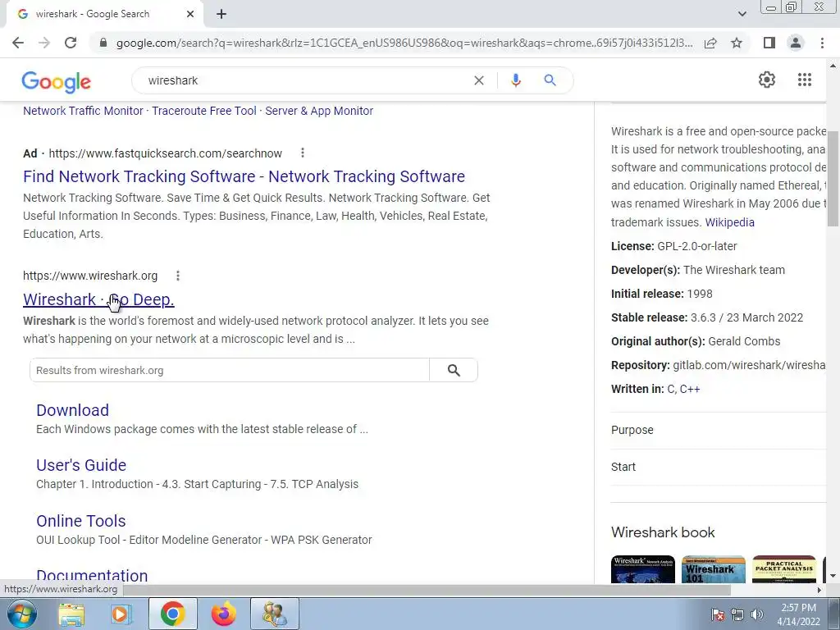The height and width of the screenshot is (630, 840).
Task: Expand the tab search chevron in title bar
Action: [742, 14]
